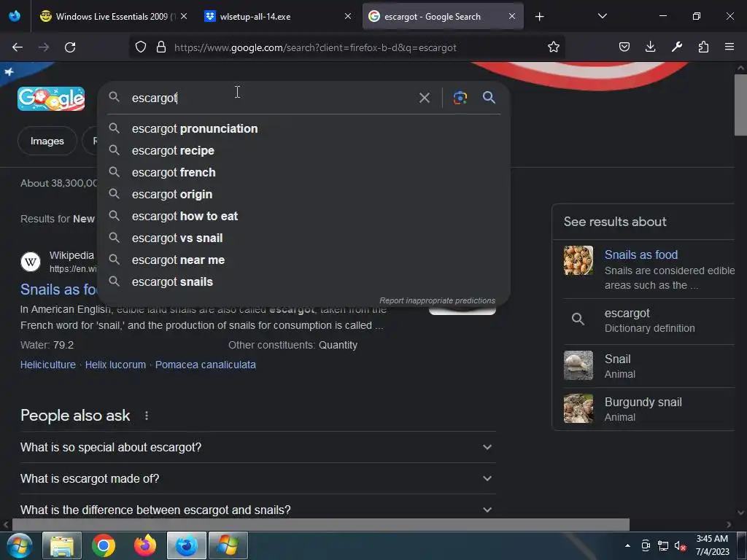Click Report inappropriate predictions
747x560 pixels.
tap(437, 301)
